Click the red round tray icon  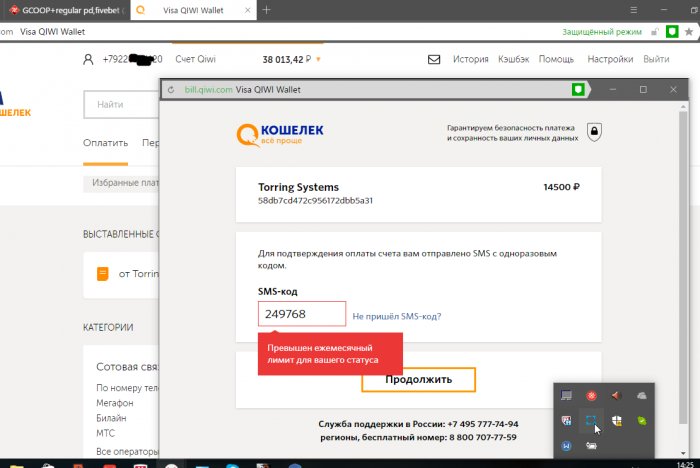(592, 395)
